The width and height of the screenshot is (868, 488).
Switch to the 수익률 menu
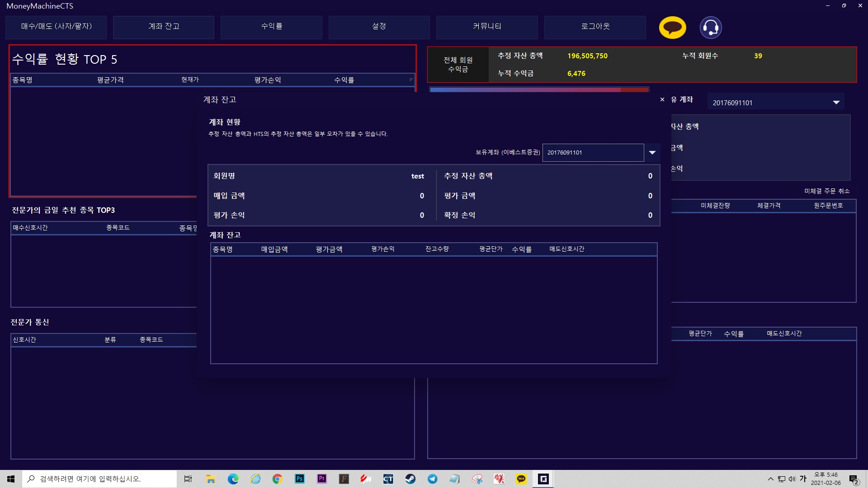point(271,27)
